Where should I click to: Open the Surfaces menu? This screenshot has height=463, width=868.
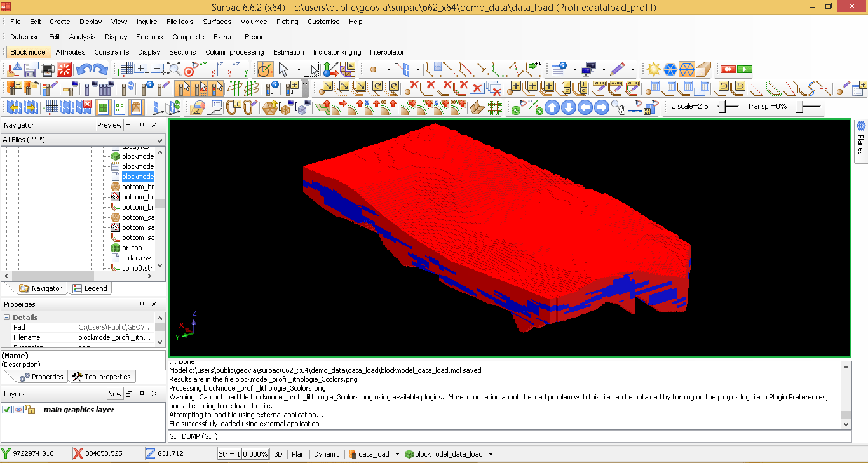217,21
